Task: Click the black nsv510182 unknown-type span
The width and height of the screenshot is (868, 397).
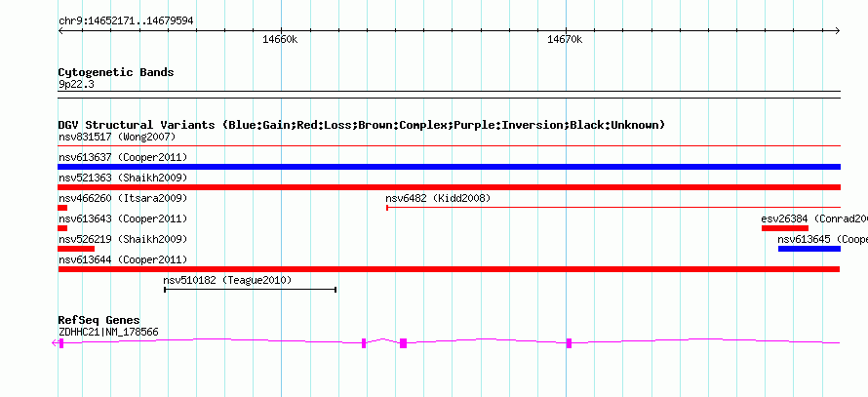Action: [x=251, y=290]
